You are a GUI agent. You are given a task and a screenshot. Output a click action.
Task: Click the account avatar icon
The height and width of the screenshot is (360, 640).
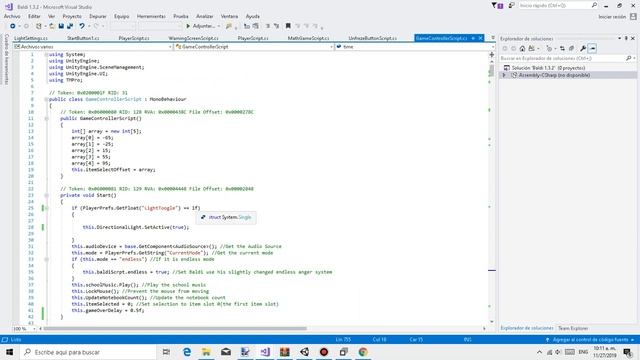633,16
